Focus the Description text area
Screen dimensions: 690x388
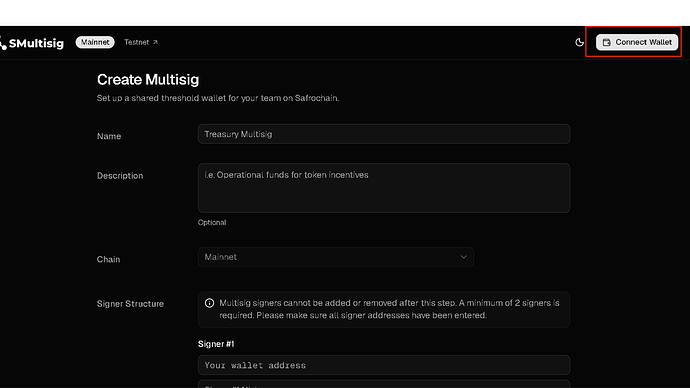point(384,188)
